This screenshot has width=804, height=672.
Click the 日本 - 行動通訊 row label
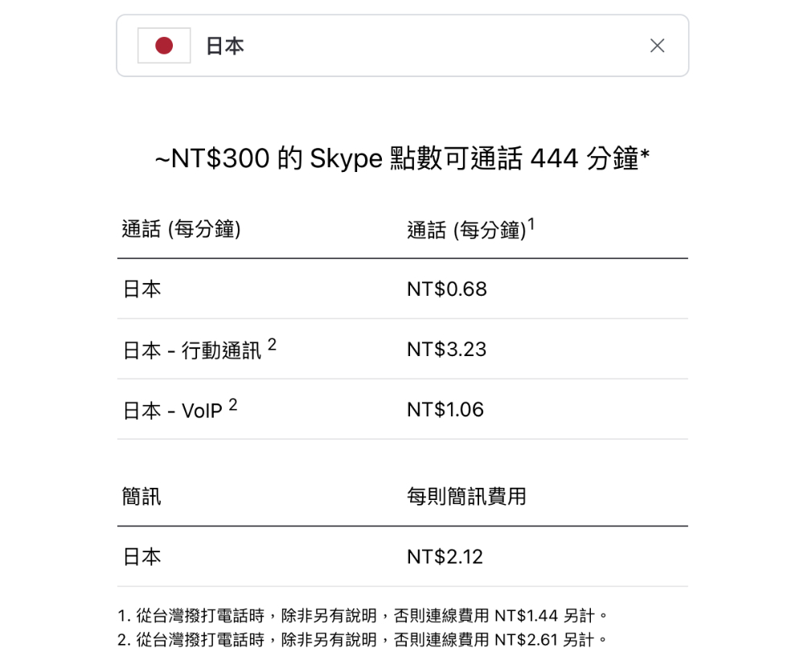coord(192,350)
